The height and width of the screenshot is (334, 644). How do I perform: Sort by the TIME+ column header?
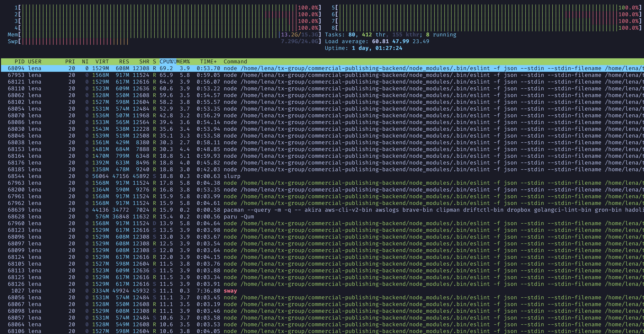click(208, 62)
